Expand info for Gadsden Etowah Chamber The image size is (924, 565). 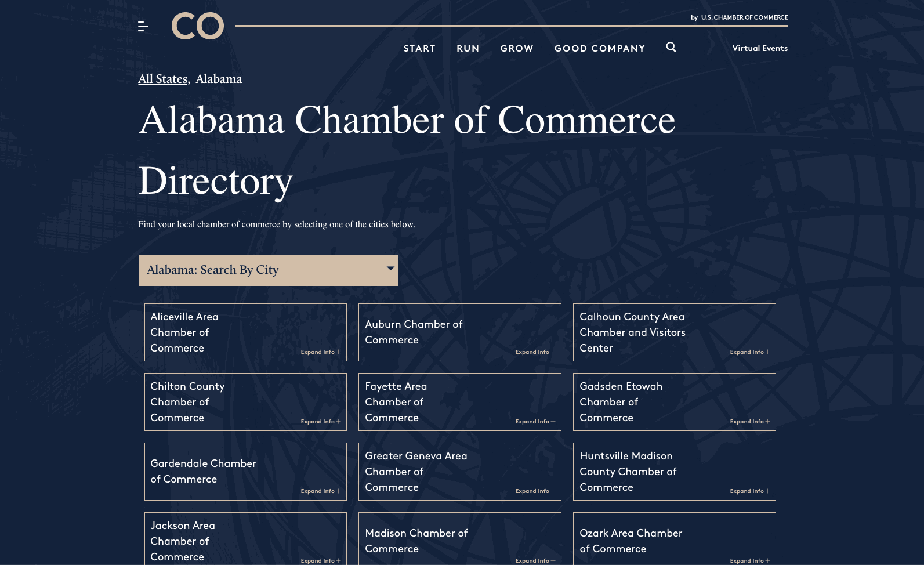click(x=750, y=422)
